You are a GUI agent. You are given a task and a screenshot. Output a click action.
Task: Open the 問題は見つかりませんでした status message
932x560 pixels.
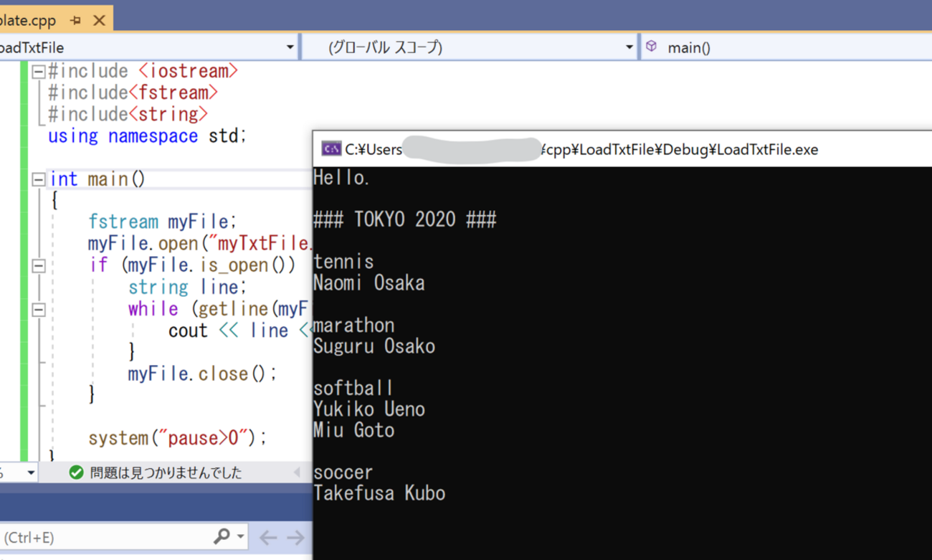[x=166, y=473]
